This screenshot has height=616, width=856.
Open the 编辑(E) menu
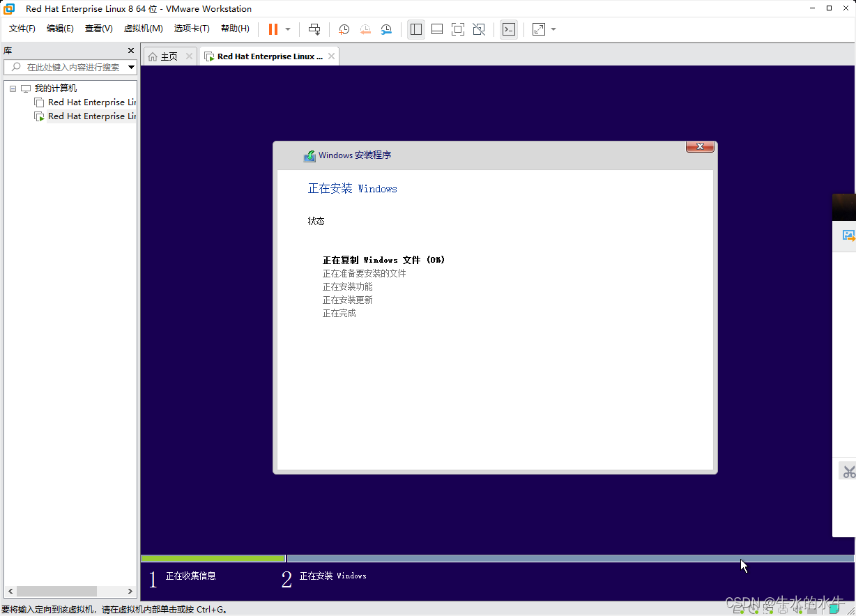click(60, 29)
